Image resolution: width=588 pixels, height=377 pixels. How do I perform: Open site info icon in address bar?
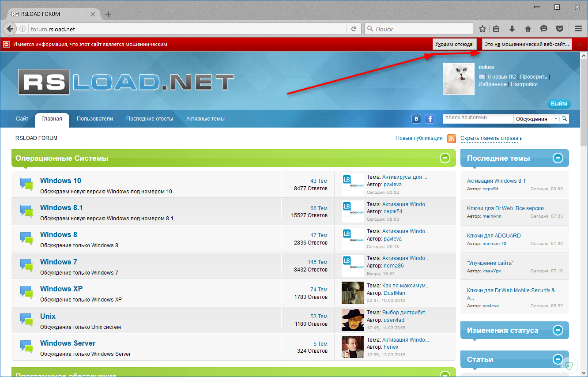point(23,29)
